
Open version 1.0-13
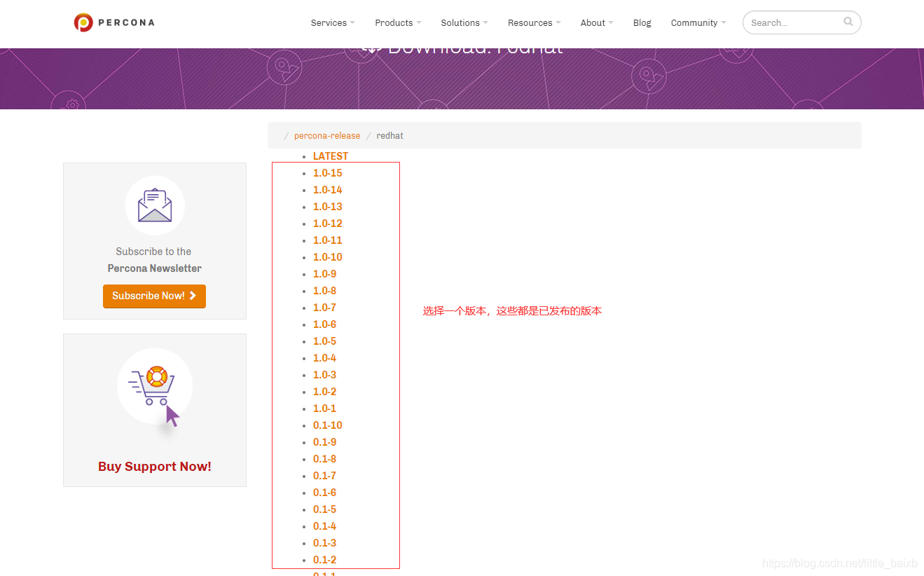point(328,207)
